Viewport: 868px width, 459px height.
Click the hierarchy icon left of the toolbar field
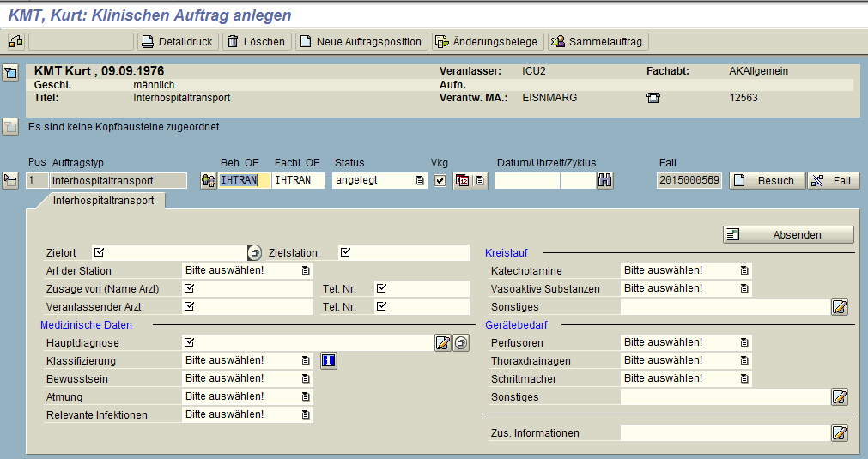pos(16,41)
